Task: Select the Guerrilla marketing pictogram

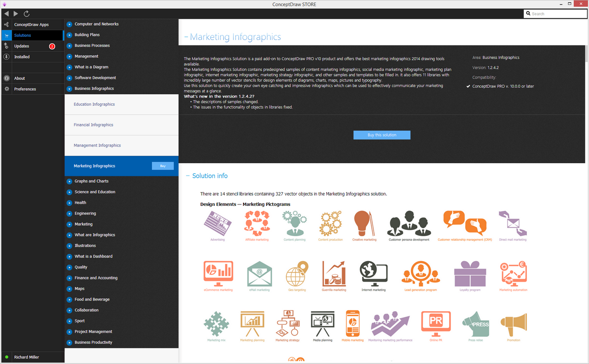Action: click(x=334, y=273)
